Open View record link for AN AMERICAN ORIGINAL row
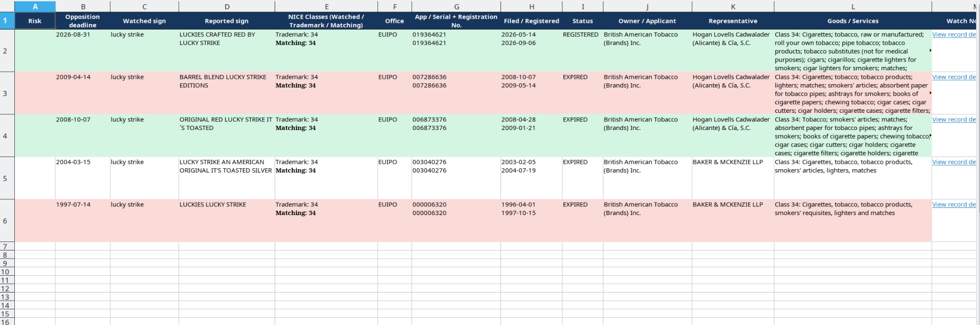Image resolution: width=980 pixels, height=325 pixels. [954, 162]
